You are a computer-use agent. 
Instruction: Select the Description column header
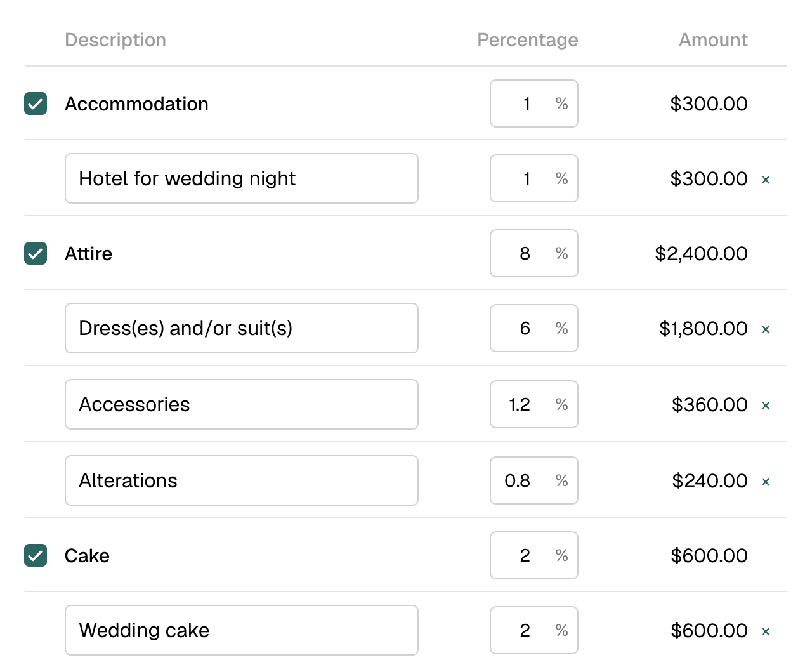[115, 40]
